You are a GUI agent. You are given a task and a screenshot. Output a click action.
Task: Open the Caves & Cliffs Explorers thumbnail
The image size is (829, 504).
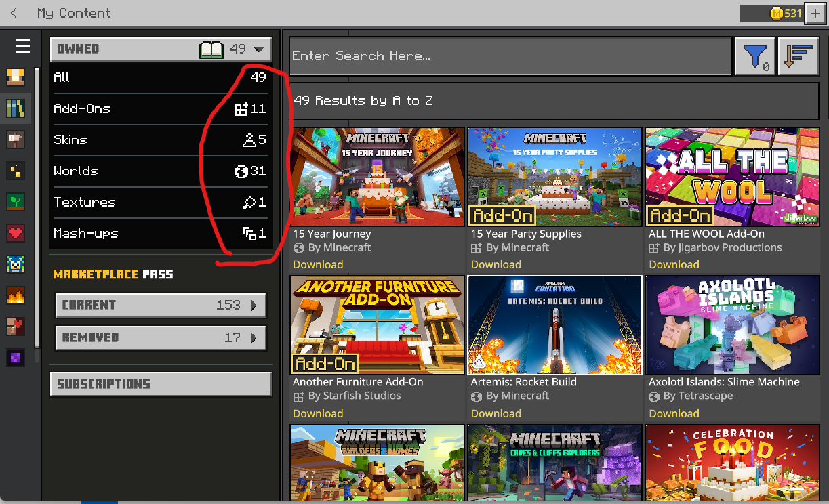click(554, 463)
